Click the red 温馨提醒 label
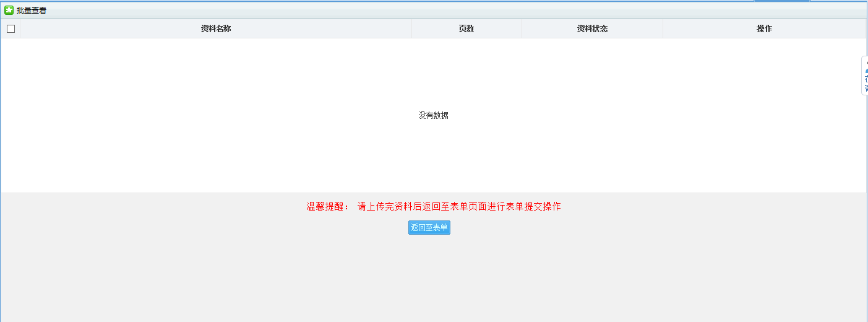 (x=328, y=206)
